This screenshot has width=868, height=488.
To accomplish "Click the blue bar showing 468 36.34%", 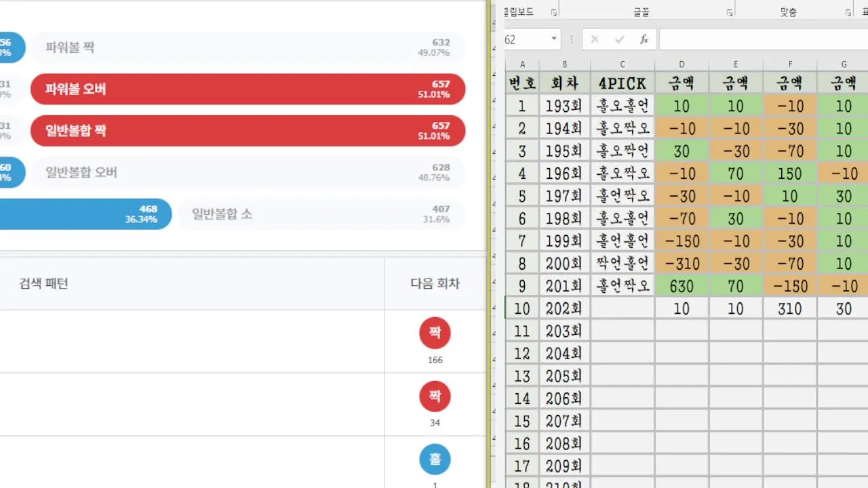I will (85, 214).
